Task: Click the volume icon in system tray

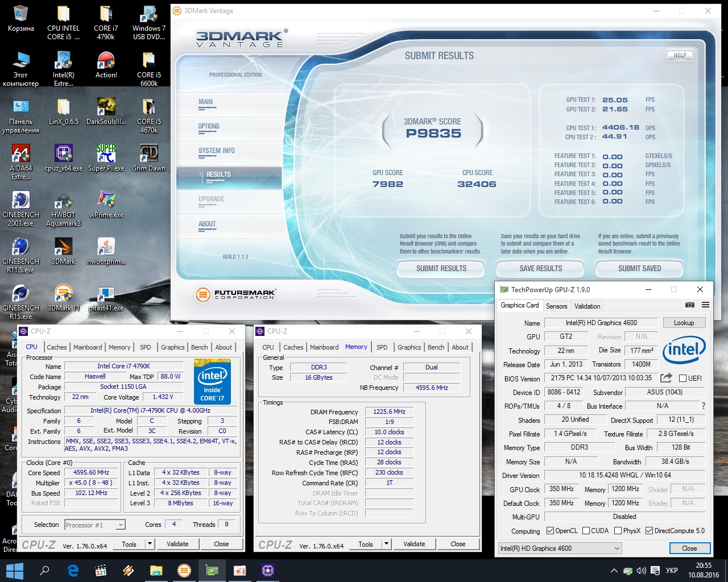Action: 642,571
